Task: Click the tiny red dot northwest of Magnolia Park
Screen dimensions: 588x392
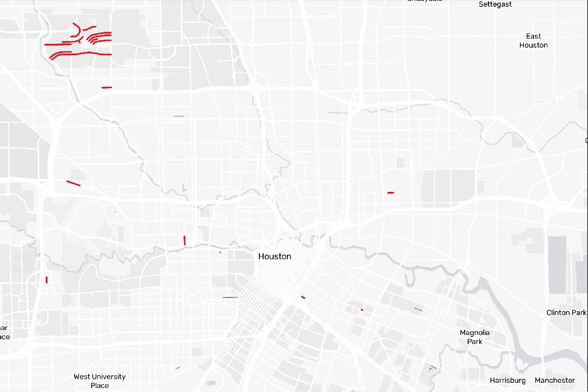Action: 362,309
